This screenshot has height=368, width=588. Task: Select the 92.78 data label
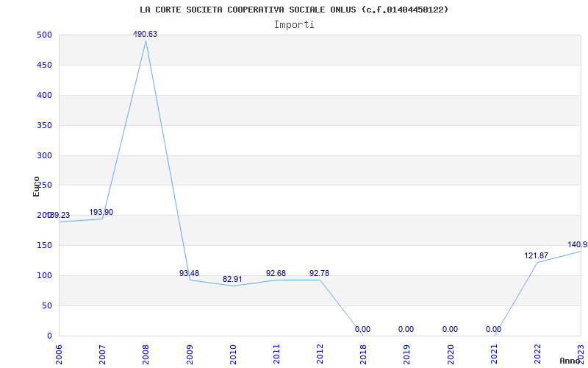(320, 273)
